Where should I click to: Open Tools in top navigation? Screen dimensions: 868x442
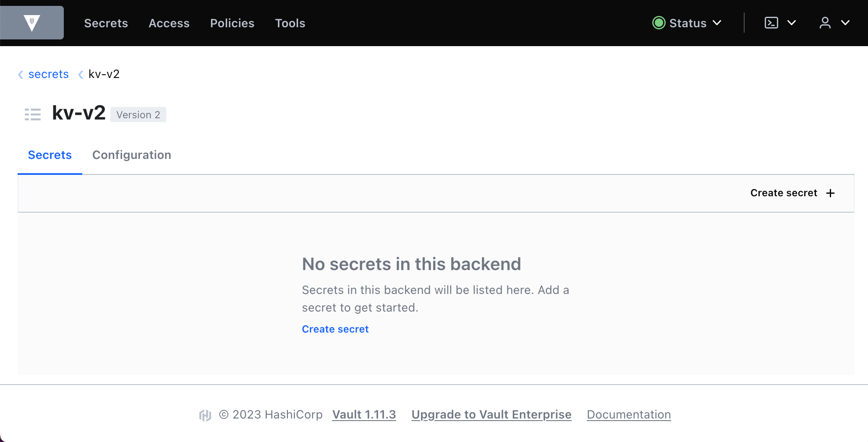tap(290, 23)
